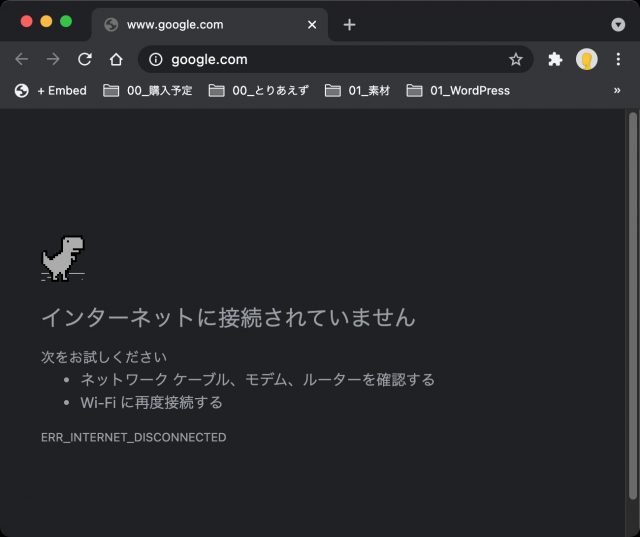Click the back navigation arrow
Viewport: 640px width, 537px height.
pyautogui.click(x=21, y=59)
